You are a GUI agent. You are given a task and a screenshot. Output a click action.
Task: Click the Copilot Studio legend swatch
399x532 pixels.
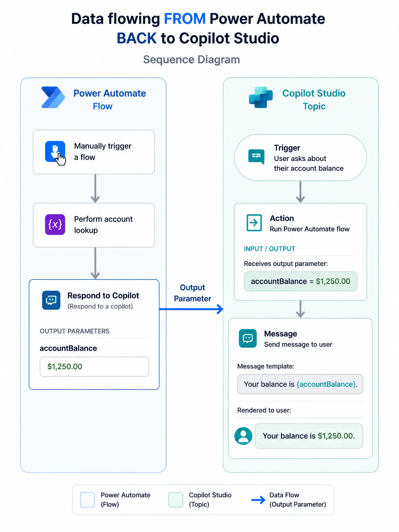pyautogui.click(x=176, y=500)
